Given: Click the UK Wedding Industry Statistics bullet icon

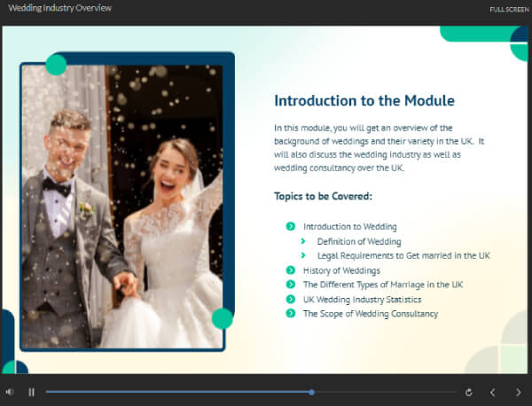Looking at the screenshot, I should tap(291, 299).
